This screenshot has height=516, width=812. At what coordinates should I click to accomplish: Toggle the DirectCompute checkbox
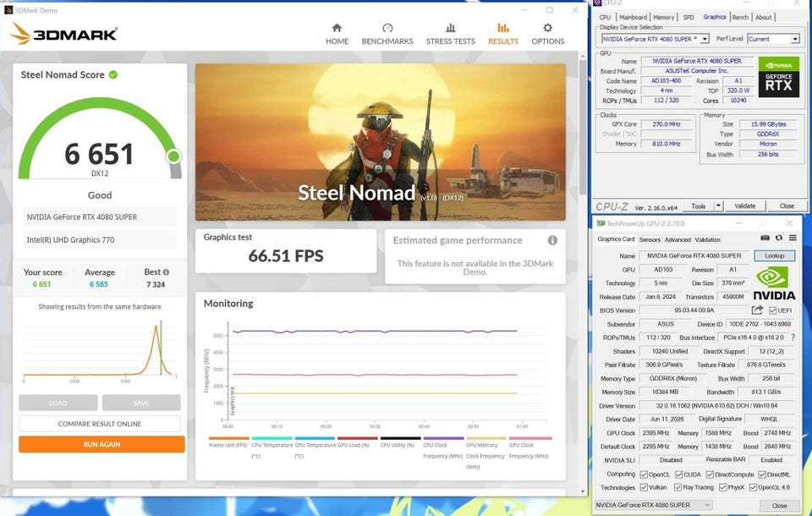pos(710,475)
